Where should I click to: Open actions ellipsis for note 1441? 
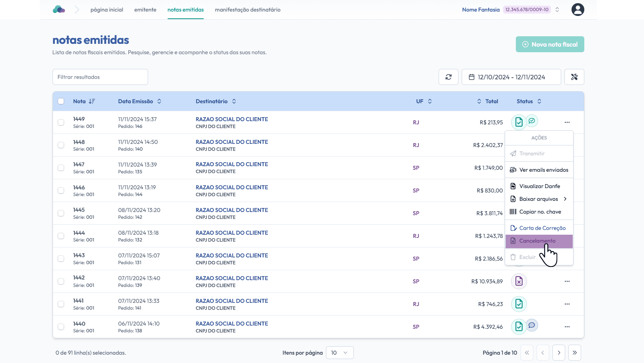(567, 304)
